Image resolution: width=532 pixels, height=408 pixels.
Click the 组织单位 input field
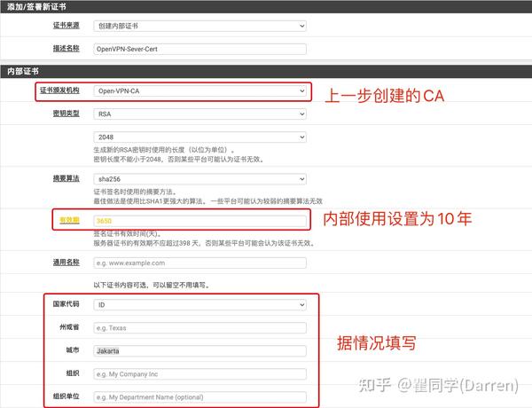click(x=199, y=397)
